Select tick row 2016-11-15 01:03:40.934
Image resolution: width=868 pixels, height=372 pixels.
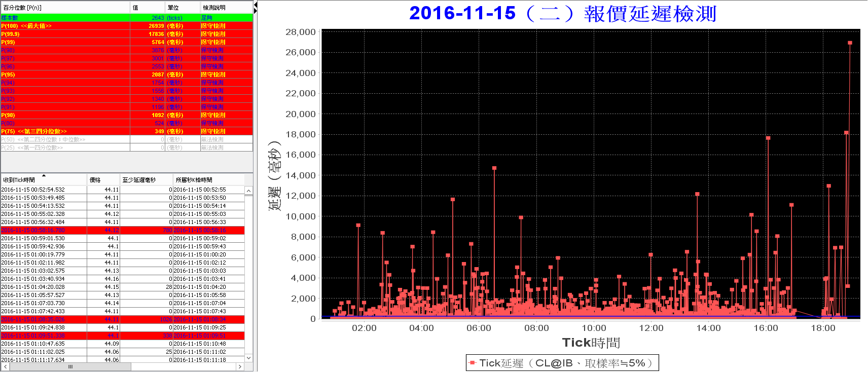tap(123, 279)
